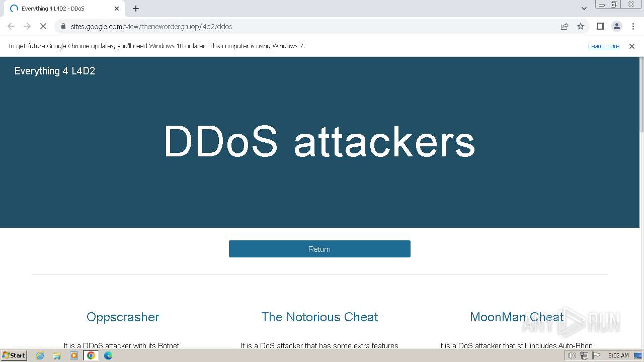Screen dimensions: 644x362
Task: Minimize the Chrome window
Action: (601, 5)
